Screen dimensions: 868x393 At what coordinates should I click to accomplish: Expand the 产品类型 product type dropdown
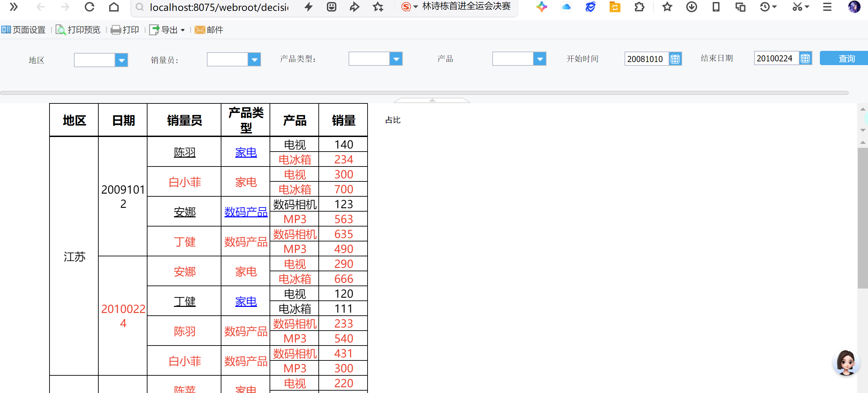point(396,59)
